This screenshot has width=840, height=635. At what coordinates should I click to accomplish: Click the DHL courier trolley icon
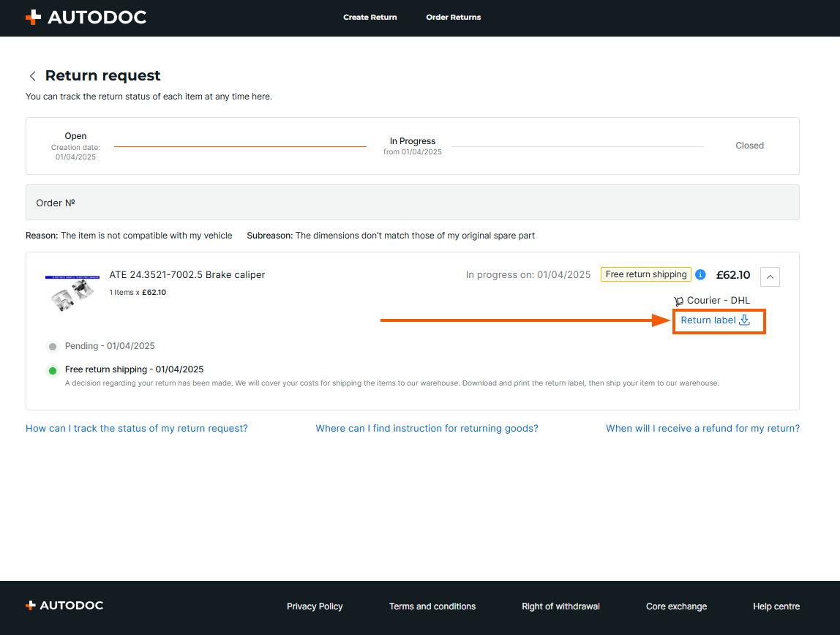[x=678, y=301]
